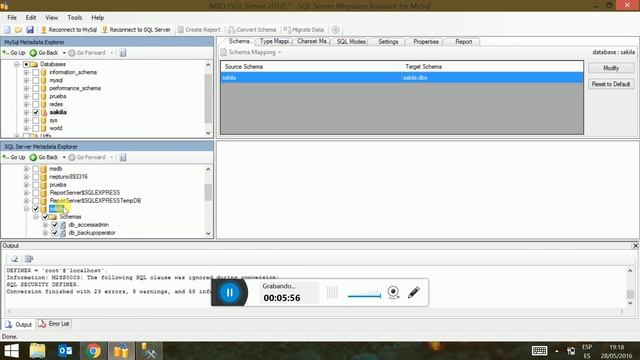This screenshot has width=640, height=360.
Task: Click the webcam icon on the recorder bar
Action: 393,292
